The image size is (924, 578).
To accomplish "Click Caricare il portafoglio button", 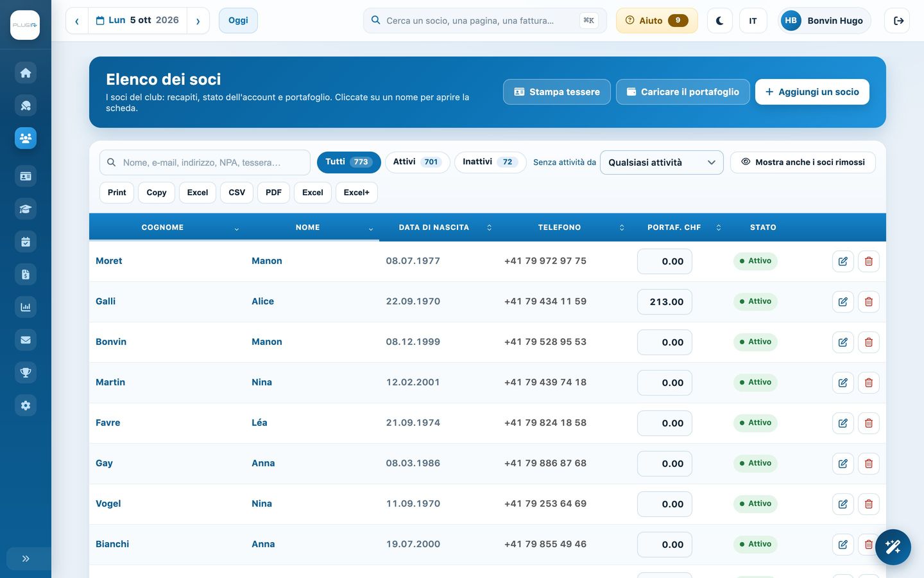I will pos(683,92).
